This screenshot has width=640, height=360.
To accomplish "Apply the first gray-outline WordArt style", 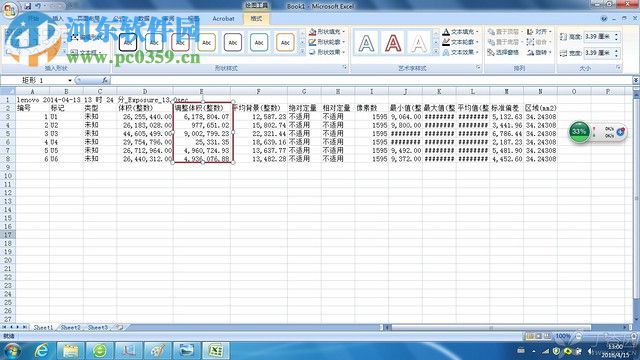I will (x=366, y=43).
